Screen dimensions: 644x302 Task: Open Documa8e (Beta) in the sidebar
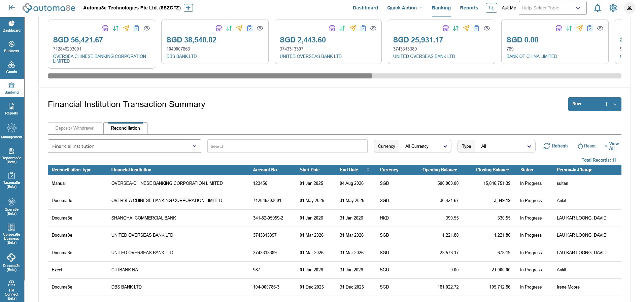11,263
